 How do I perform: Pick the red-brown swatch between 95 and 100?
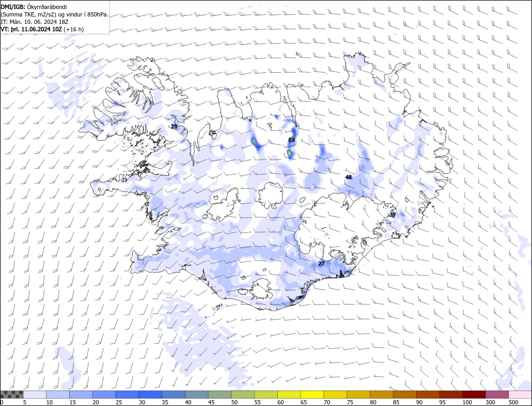451,394
